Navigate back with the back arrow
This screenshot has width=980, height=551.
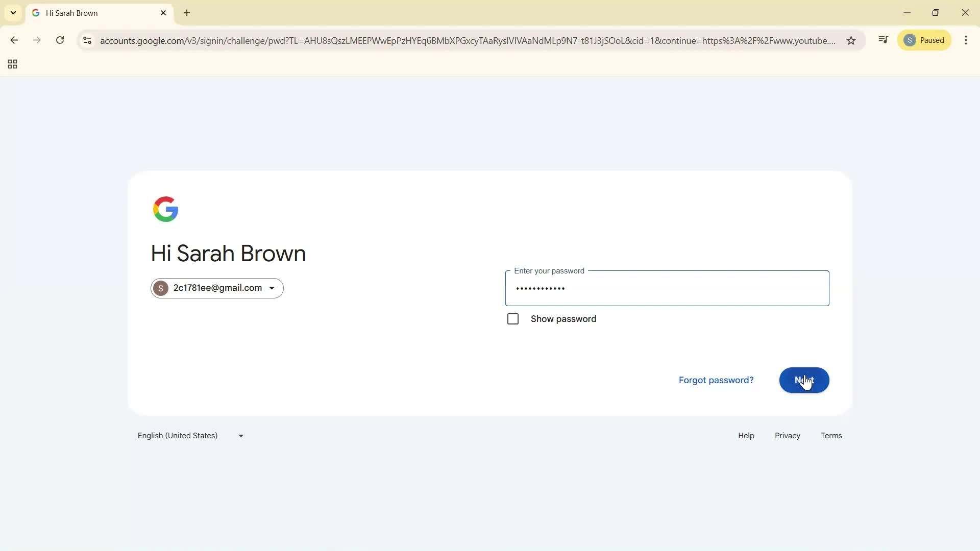14,40
